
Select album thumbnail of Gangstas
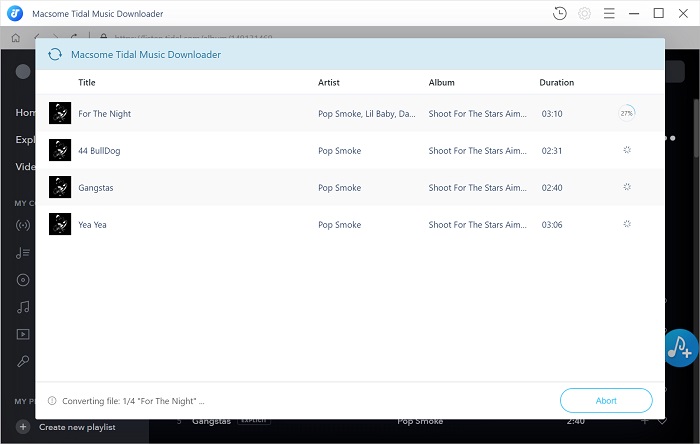[x=60, y=187]
